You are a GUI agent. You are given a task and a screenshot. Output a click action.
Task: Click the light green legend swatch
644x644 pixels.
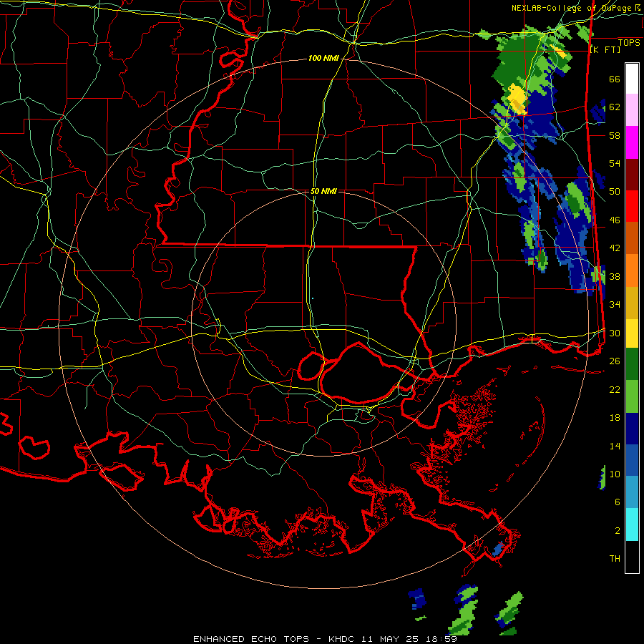(x=632, y=396)
